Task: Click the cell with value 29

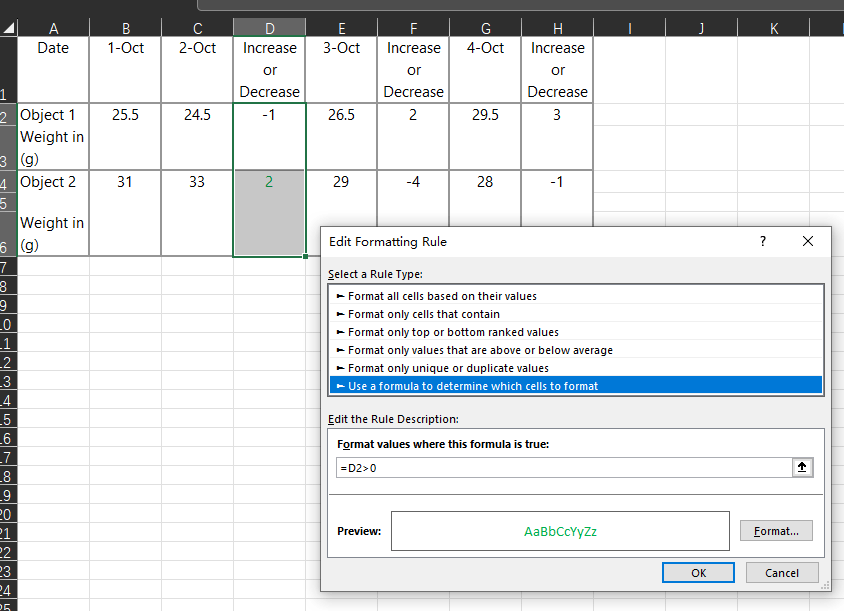Action: tap(342, 198)
